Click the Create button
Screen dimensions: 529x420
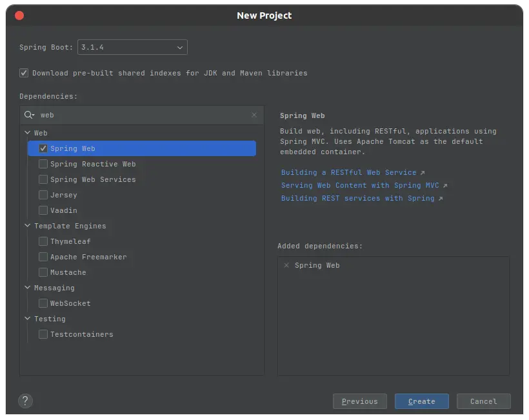[422, 401]
